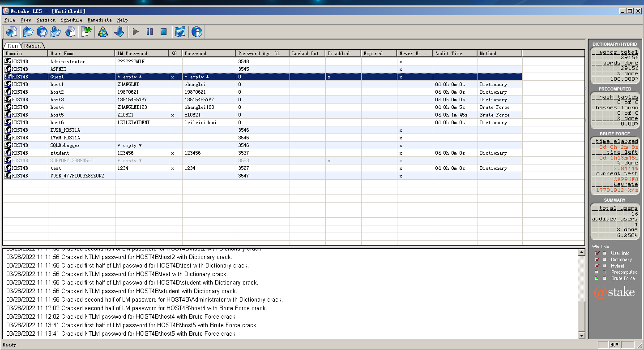The image size is (644, 350).
Task: Click the ???????MIN LM password cell
Action: [x=142, y=61]
